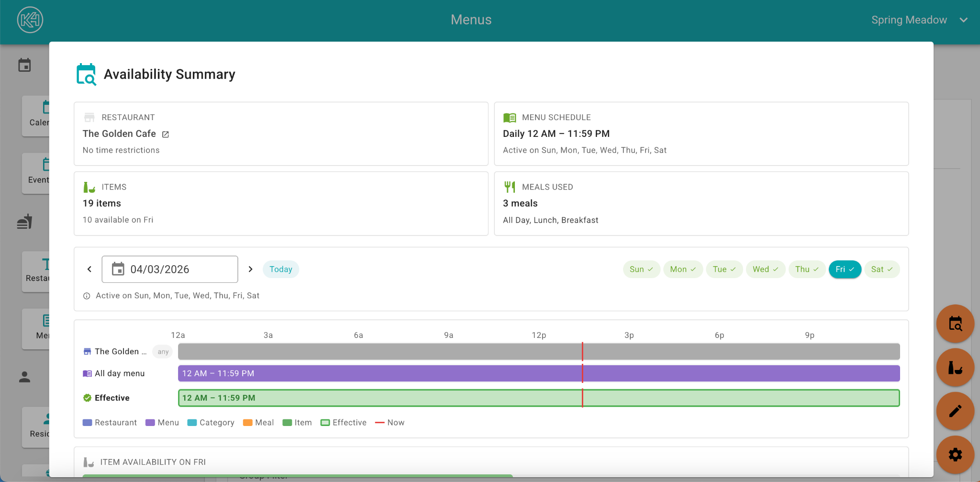Go to next day with right chevron
Image resolution: width=980 pixels, height=482 pixels.
click(x=250, y=269)
